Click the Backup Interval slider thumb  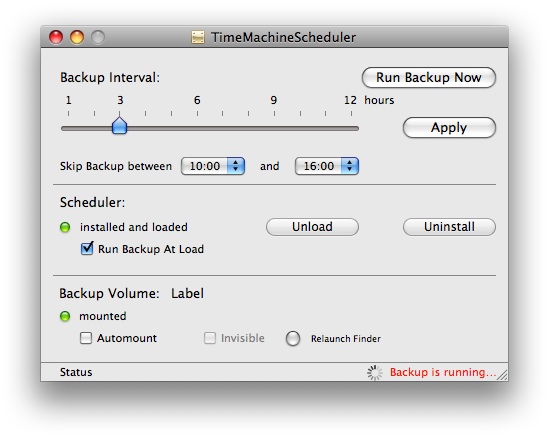point(119,126)
